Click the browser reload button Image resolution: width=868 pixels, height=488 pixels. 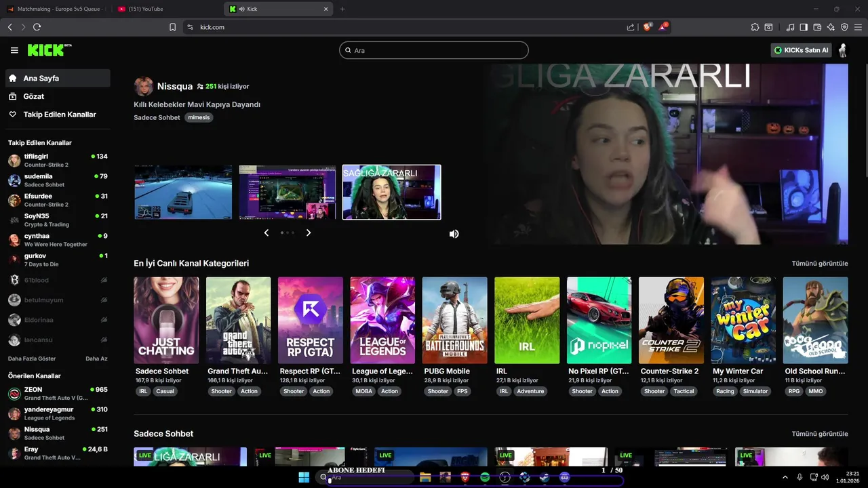coord(37,27)
